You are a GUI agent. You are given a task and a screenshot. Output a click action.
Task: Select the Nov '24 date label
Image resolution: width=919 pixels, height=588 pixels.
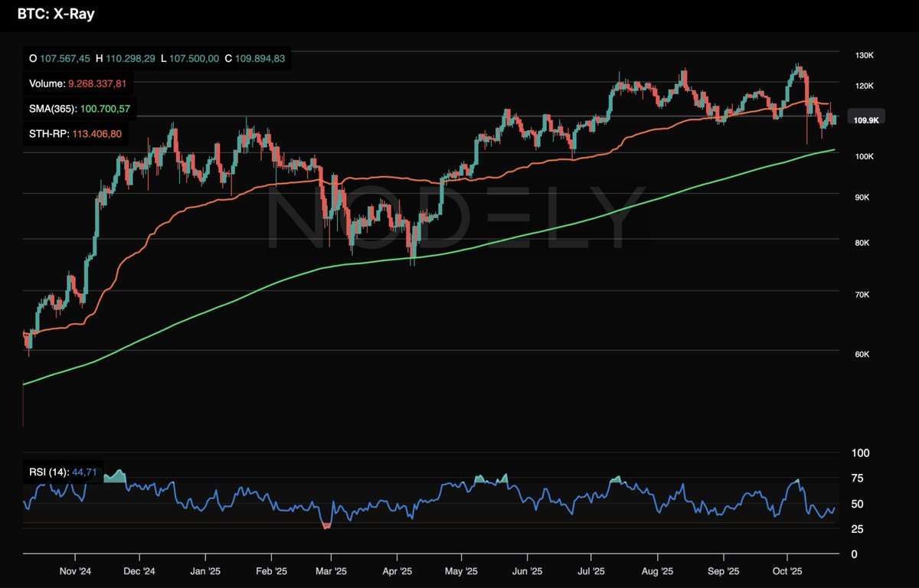tap(76, 571)
